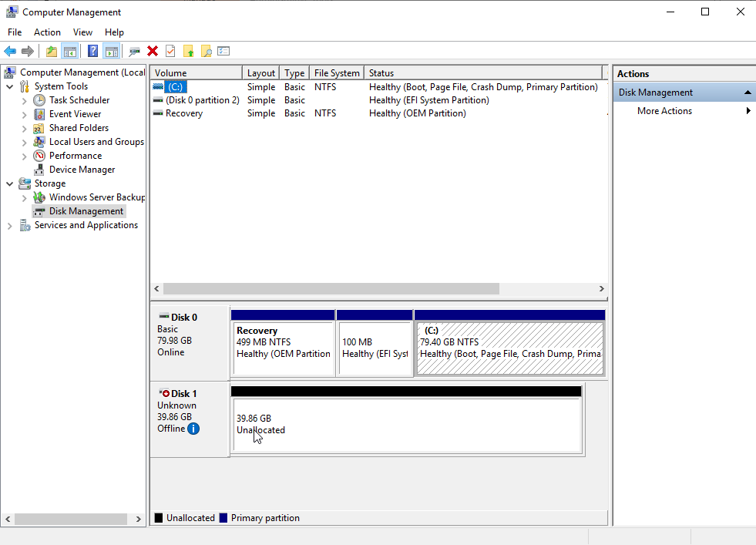This screenshot has height=545, width=756.
Task: Expand More Actions submenu arrow
Action: 748,111
